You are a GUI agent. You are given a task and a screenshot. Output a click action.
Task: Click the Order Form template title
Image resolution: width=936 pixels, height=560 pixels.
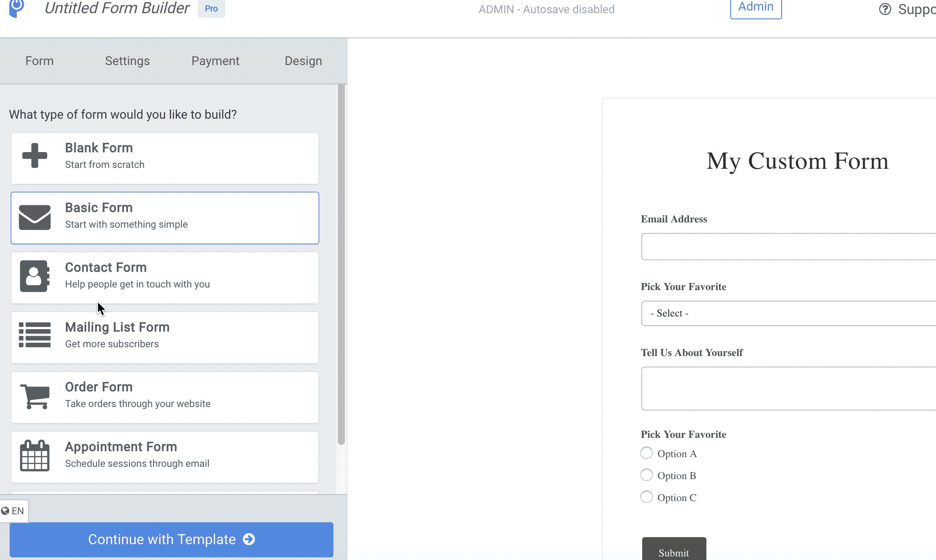[99, 387]
